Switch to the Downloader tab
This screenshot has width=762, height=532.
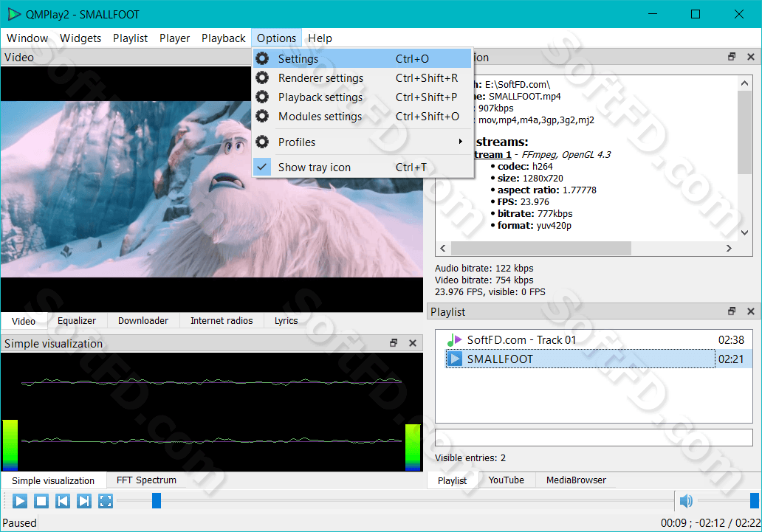[143, 321]
